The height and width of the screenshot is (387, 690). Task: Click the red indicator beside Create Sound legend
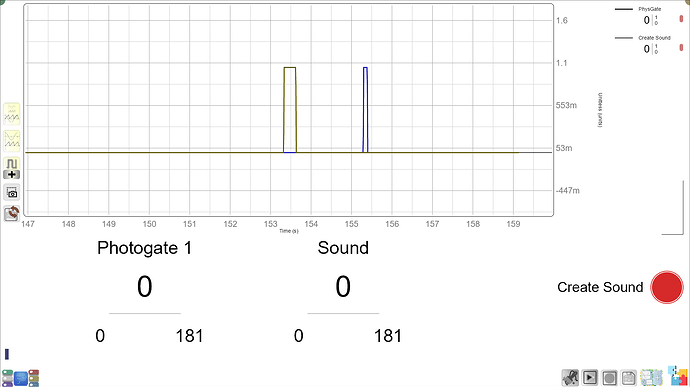click(681, 48)
